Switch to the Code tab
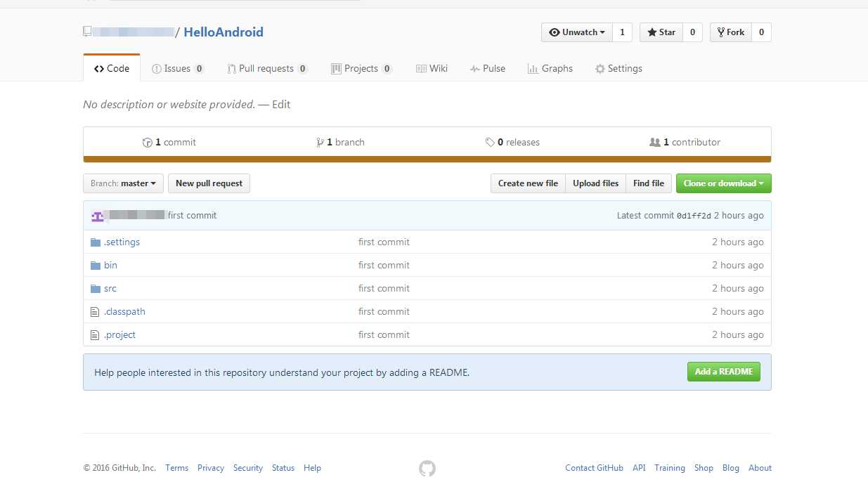This screenshot has height=482, width=868. 112,68
